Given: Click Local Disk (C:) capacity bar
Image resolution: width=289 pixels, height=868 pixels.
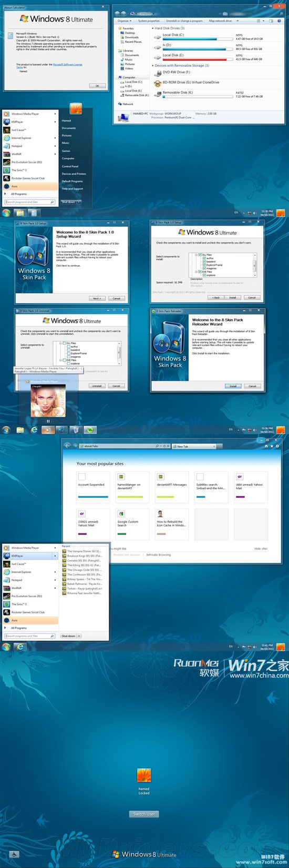Looking at the screenshot, I should (198, 39).
